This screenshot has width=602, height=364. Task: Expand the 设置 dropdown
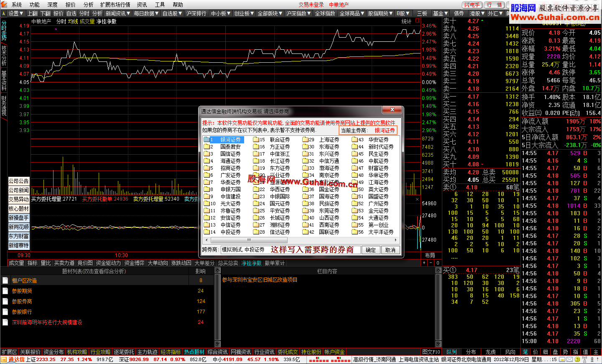click(17, 13)
